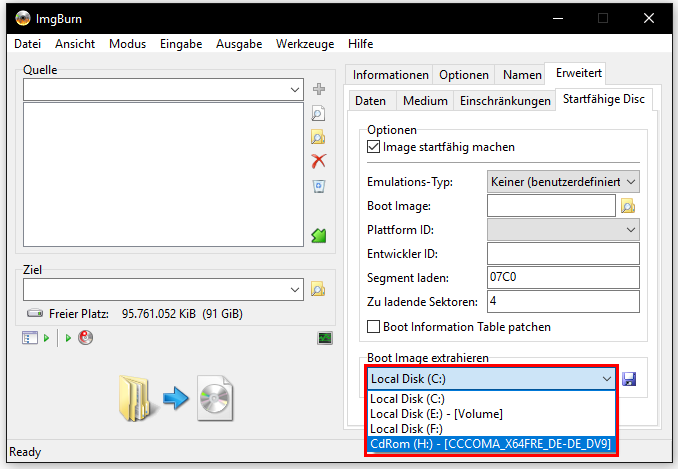Click the Boot Image browse icon
This screenshot has height=469, width=678.
(x=628, y=206)
